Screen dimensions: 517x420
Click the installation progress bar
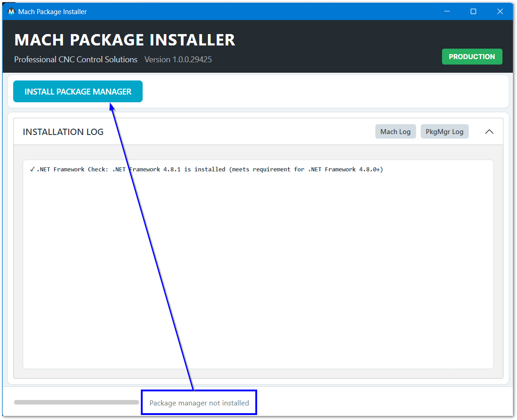(76, 402)
